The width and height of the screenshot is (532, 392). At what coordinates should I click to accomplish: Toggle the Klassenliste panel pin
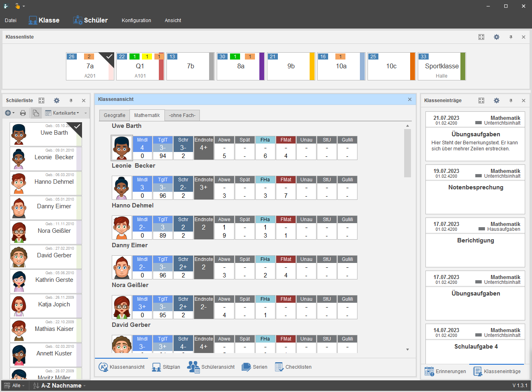(511, 37)
